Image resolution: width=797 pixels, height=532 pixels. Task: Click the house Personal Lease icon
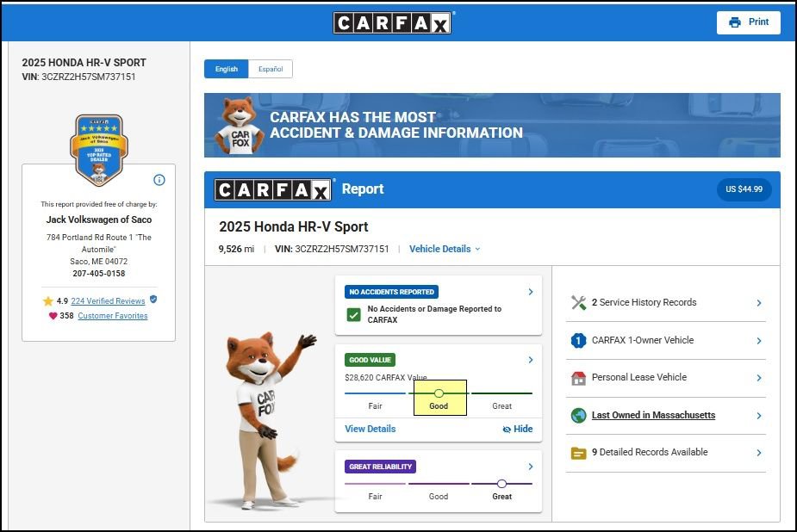pyautogui.click(x=578, y=378)
